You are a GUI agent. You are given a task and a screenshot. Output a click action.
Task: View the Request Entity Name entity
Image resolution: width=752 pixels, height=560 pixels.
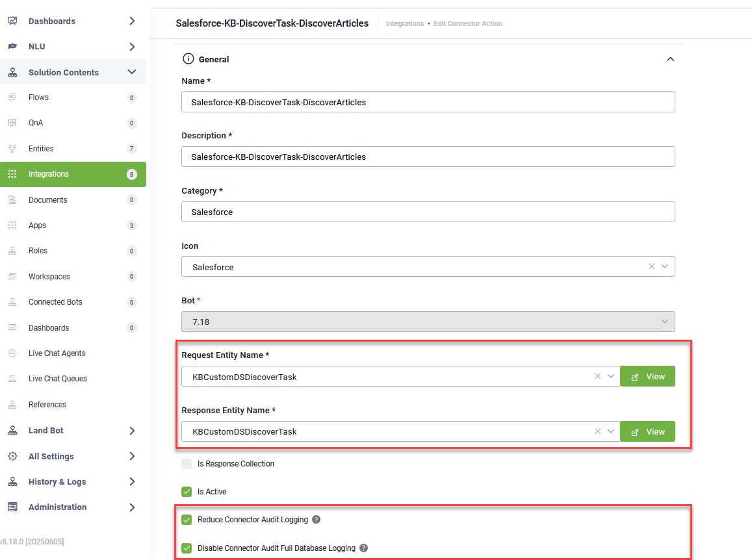pyautogui.click(x=647, y=376)
